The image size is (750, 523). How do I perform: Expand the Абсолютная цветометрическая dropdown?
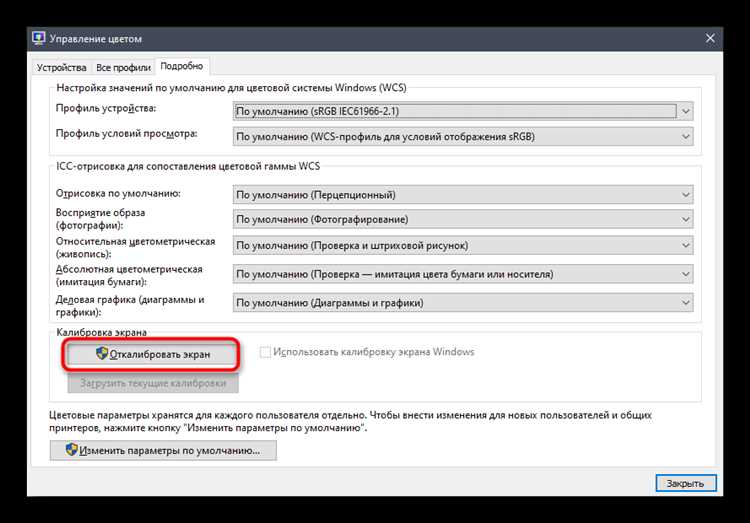click(463, 274)
